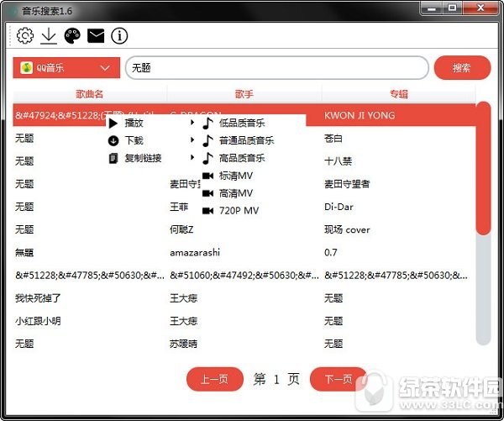
Task: Click the QQ音乐 logo icon
Action: point(26,67)
